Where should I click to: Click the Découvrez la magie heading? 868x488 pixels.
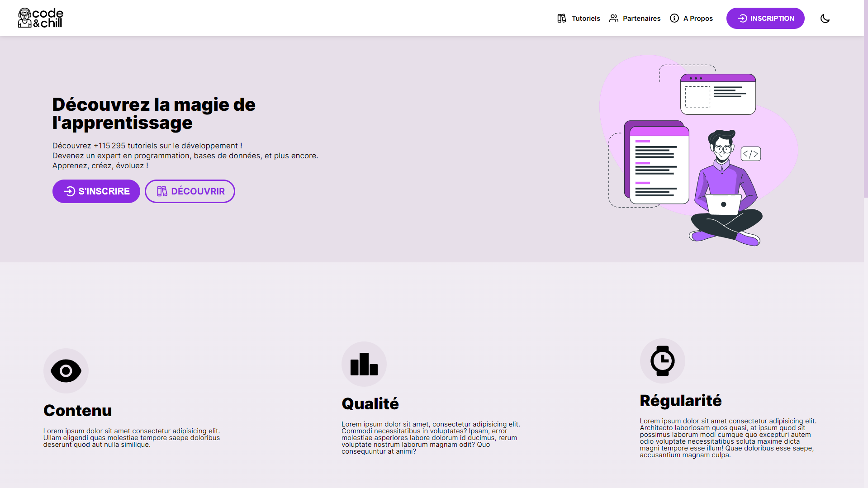pyautogui.click(x=154, y=113)
